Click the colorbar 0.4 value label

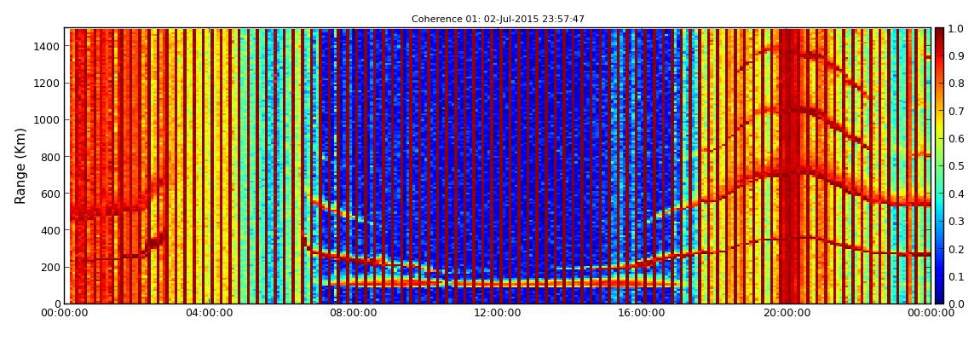(x=955, y=194)
